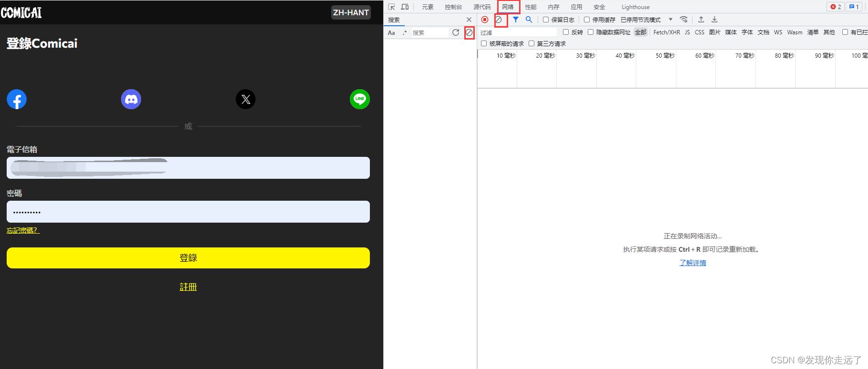This screenshot has height=369, width=868.
Task: Click the Comicai logo
Action: tap(21, 12)
